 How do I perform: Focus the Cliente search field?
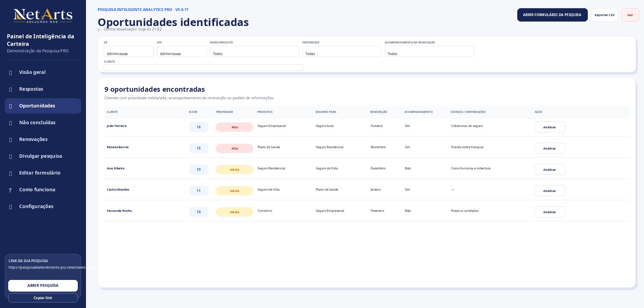click(x=203, y=67)
